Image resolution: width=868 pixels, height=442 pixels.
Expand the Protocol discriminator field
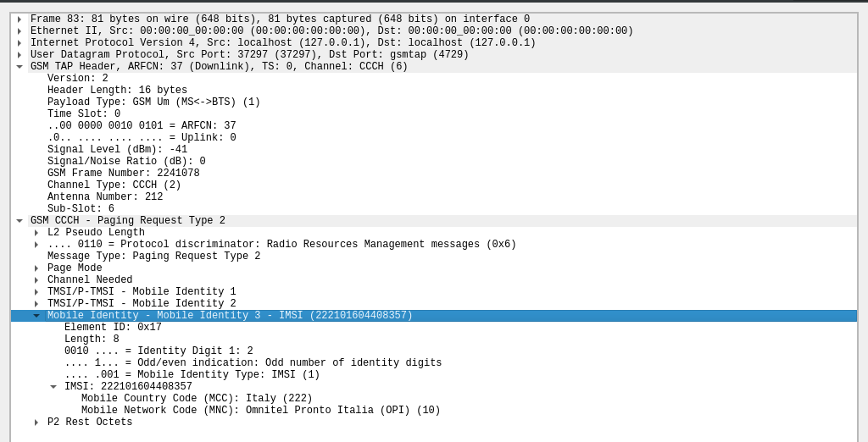point(36,245)
